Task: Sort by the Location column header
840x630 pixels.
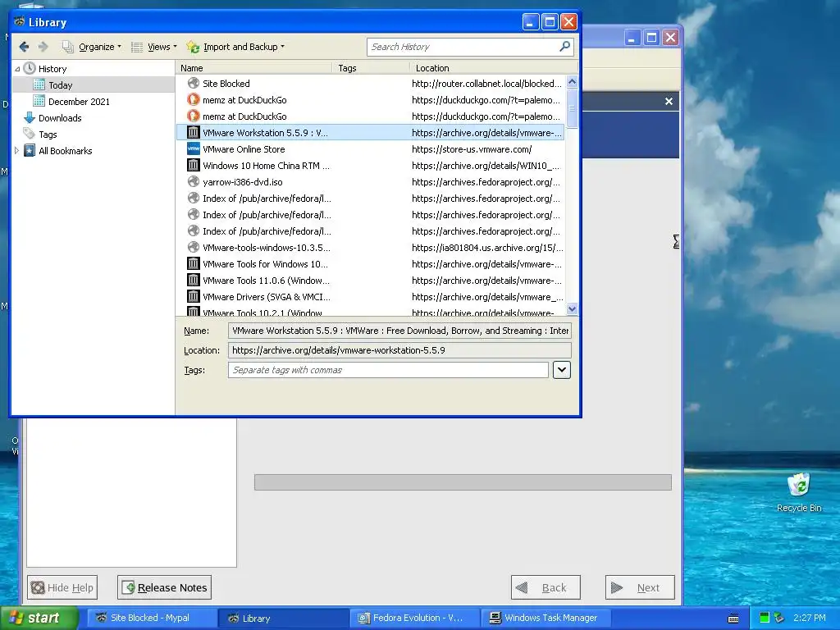Action: click(493, 68)
